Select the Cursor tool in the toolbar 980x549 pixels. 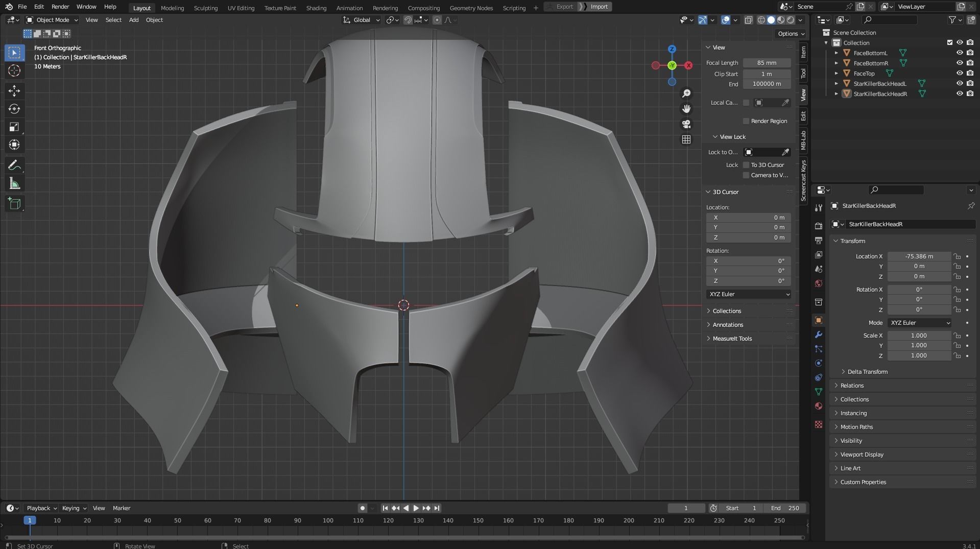(x=14, y=70)
